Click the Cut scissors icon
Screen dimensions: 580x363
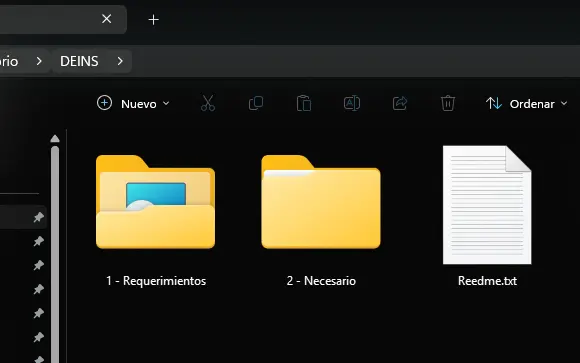tap(208, 103)
